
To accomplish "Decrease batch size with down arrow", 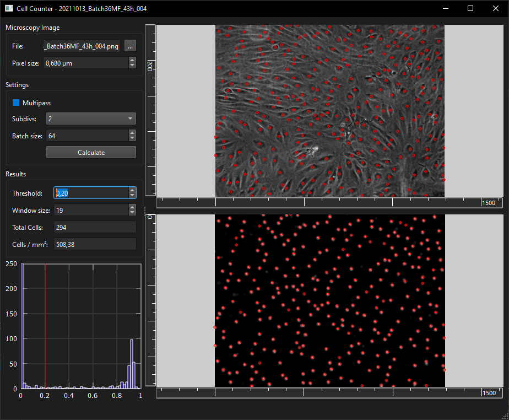I will (132, 138).
